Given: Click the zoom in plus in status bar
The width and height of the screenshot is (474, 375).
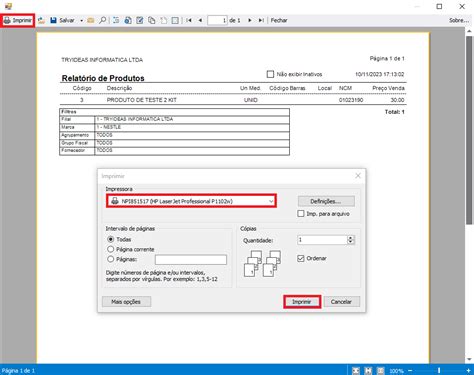Looking at the screenshot, I should (468, 371).
